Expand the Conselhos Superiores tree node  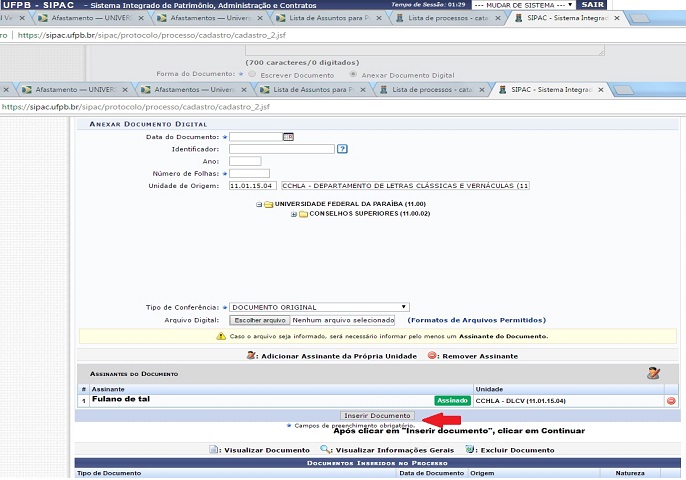click(293, 214)
